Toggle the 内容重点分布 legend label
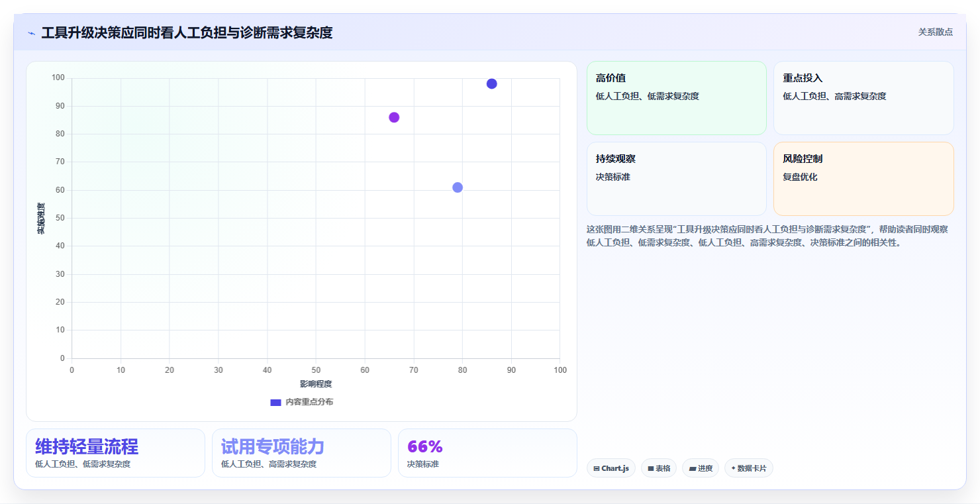The image size is (980, 504). (309, 402)
